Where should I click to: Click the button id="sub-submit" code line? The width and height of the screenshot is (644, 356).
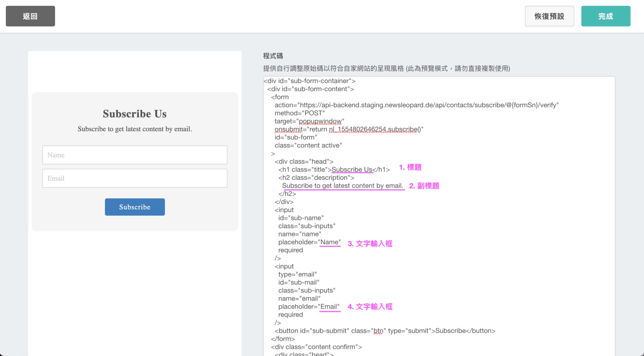[x=385, y=331]
